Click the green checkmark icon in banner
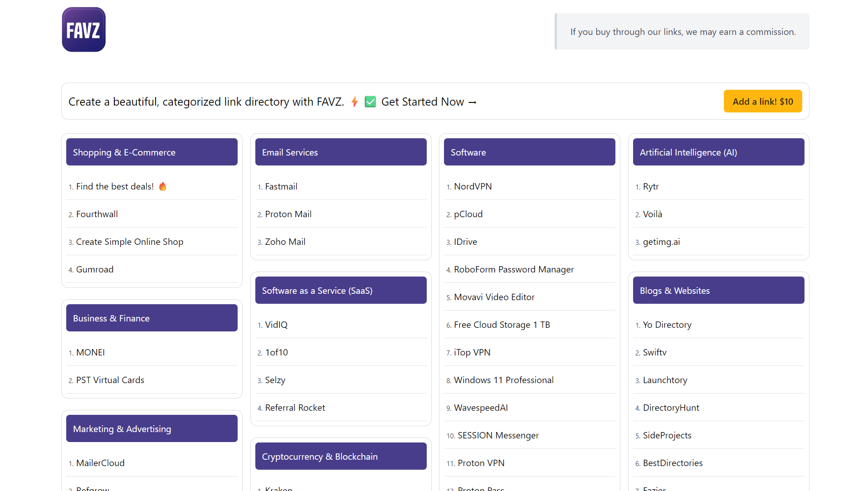 click(x=370, y=102)
